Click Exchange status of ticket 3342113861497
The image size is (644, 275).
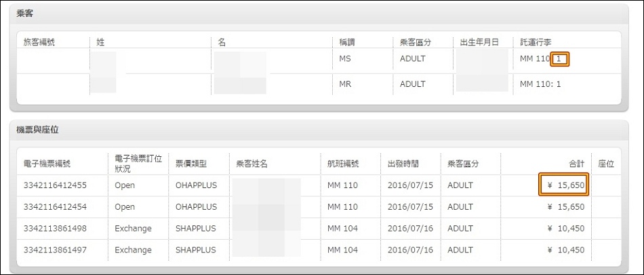133,250
